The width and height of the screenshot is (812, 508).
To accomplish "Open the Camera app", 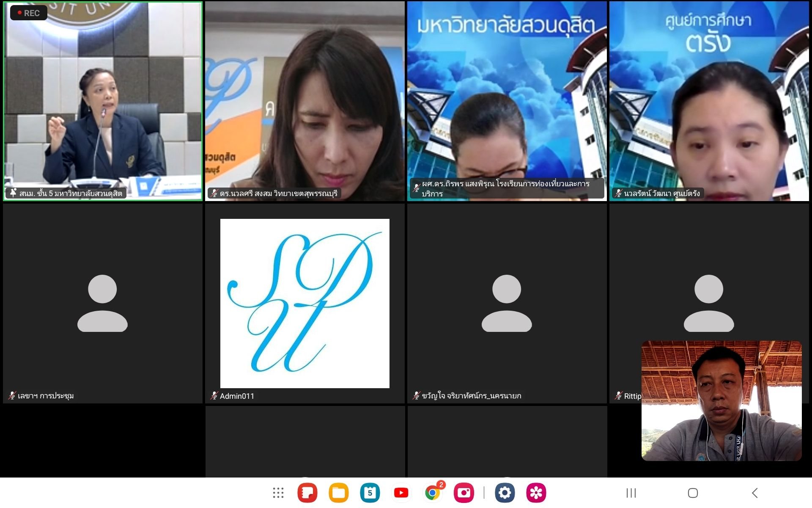I will tap(464, 493).
